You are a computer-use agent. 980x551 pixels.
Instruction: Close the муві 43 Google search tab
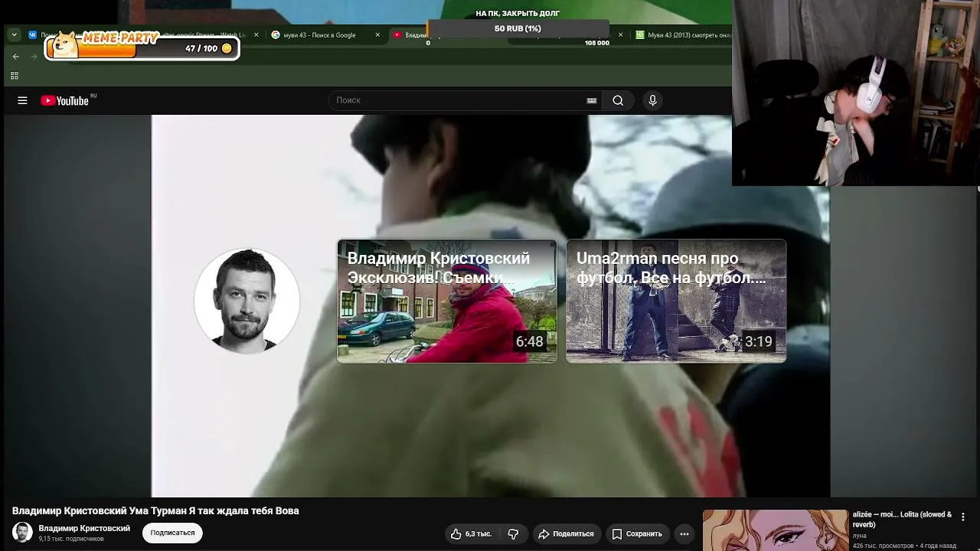[377, 34]
